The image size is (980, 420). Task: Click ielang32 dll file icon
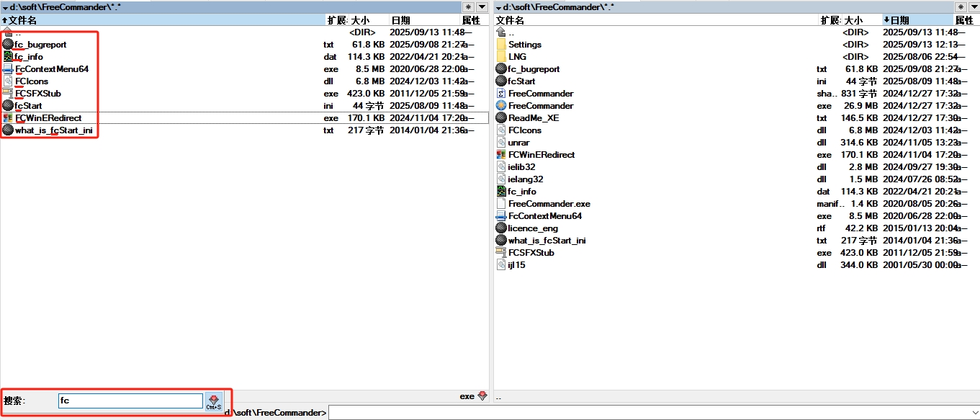coord(502,179)
